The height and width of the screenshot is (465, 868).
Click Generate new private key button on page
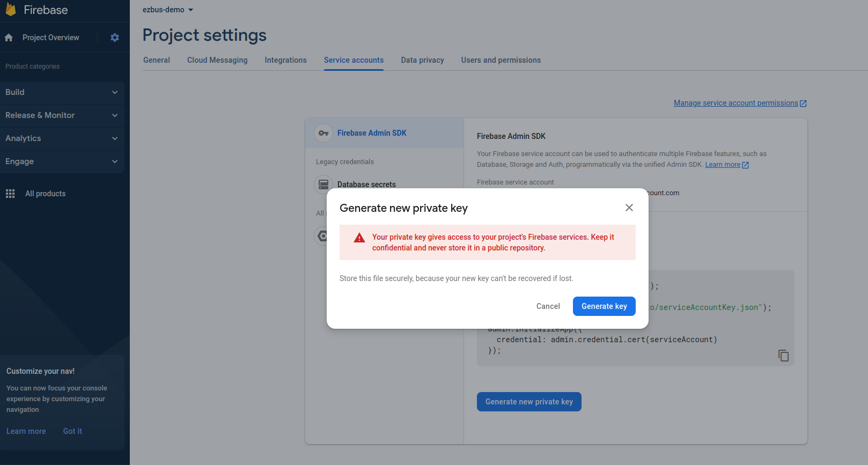tap(529, 402)
